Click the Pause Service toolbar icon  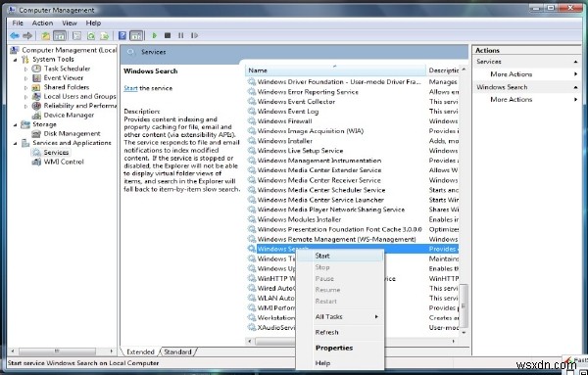tap(180, 35)
